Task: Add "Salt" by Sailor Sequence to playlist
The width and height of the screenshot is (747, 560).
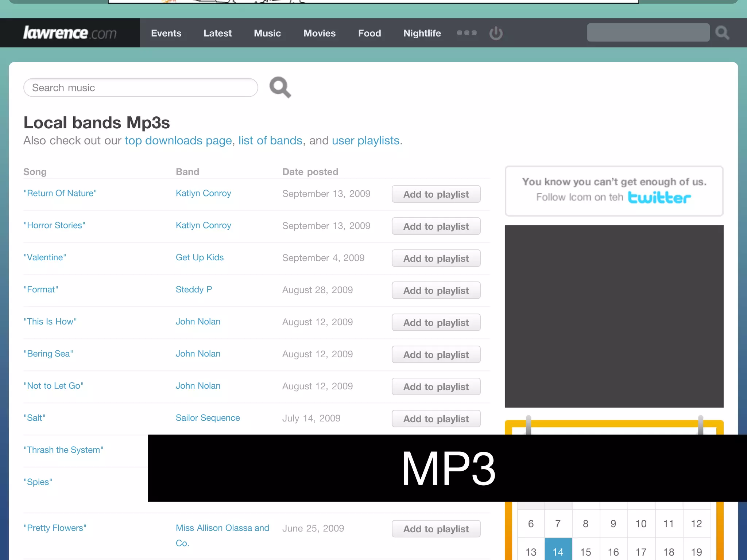Action: click(x=436, y=419)
